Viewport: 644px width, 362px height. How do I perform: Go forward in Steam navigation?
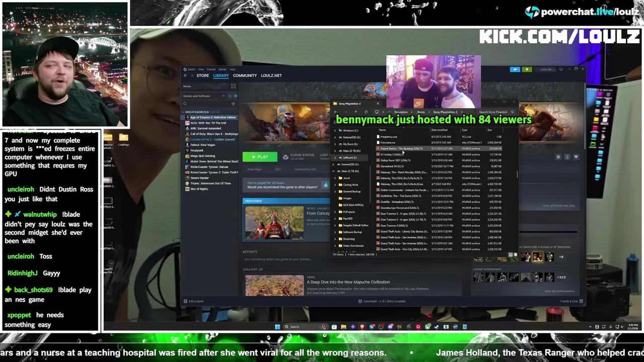tap(192, 75)
